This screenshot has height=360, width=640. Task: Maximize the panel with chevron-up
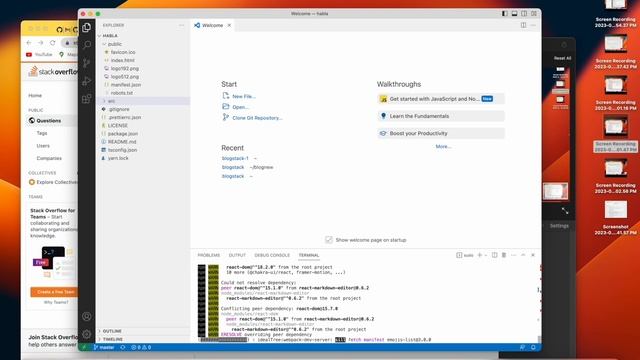point(523,255)
